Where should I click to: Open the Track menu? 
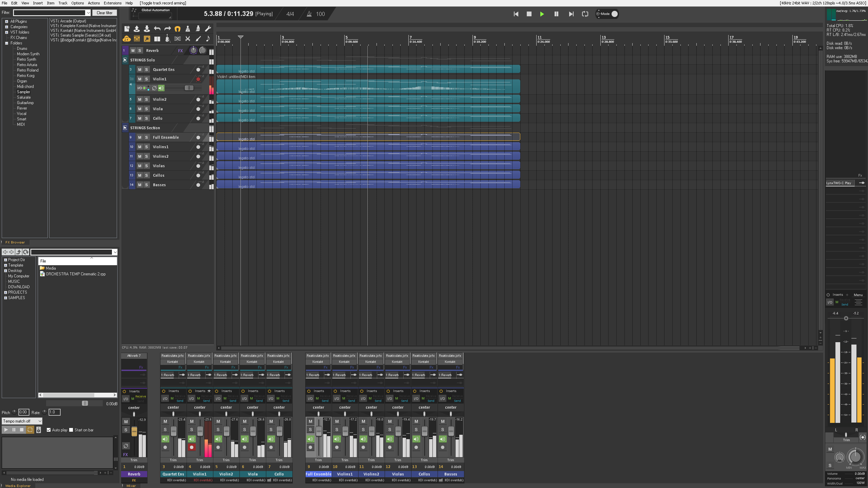(x=63, y=3)
